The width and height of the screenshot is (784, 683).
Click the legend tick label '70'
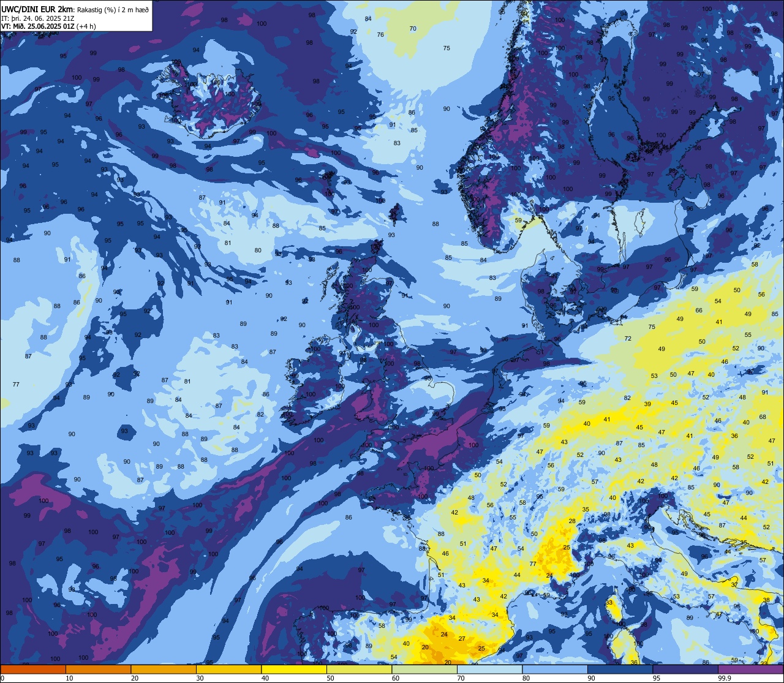point(461,678)
